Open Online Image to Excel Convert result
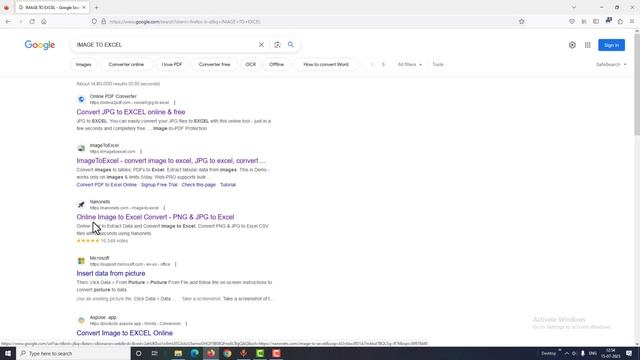Screen dimensions: 640x360 click(x=155, y=217)
